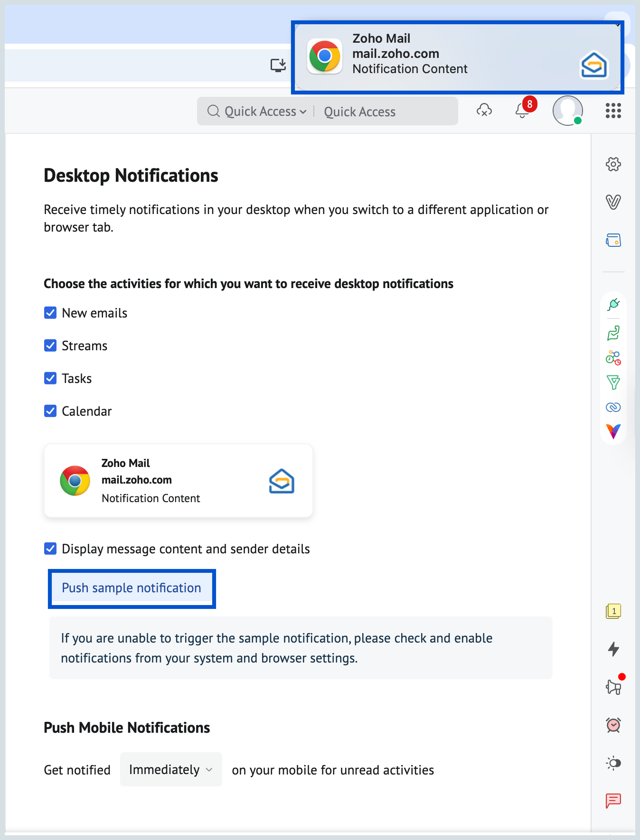The height and width of the screenshot is (840, 640).
Task: Click the blue chain link icon
Action: click(613, 407)
